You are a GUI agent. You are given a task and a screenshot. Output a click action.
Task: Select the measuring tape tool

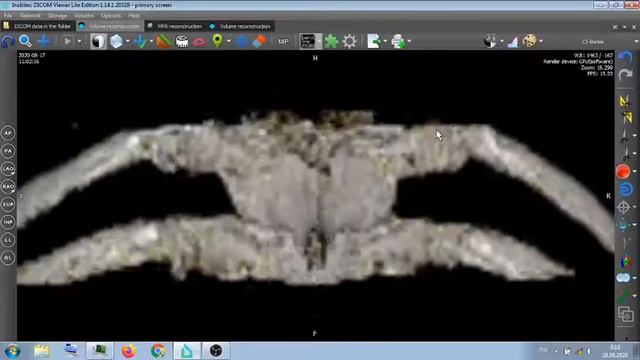coord(182,41)
